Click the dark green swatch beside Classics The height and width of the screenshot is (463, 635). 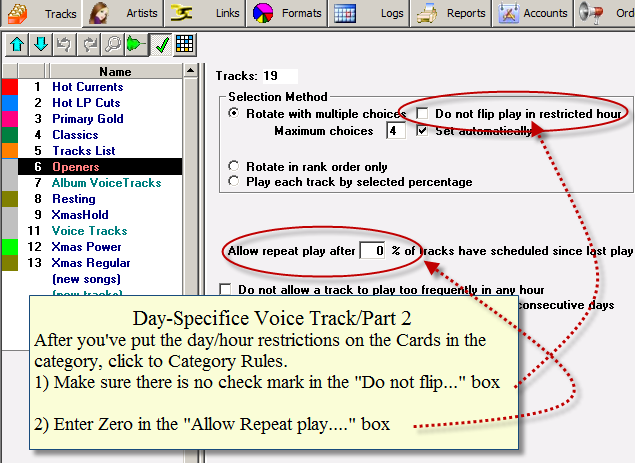pyautogui.click(x=10, y=134)
